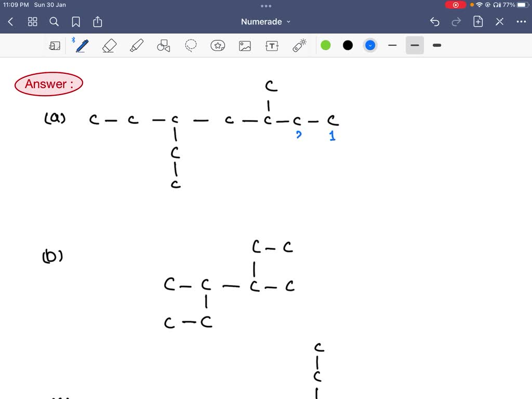This screenshot has height=399, width=532.
Task: Toggle the thick stroke width
Action: (x=436, y=45)
